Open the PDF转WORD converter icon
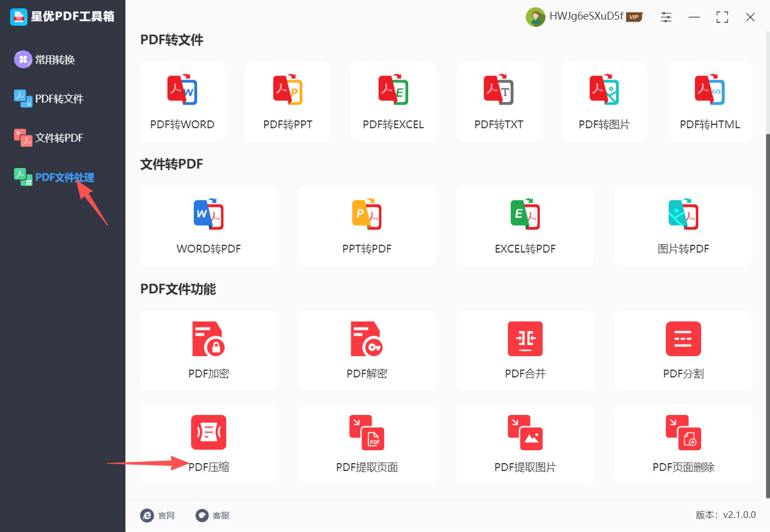The image size is (770, 532). (x=182, y=90)
